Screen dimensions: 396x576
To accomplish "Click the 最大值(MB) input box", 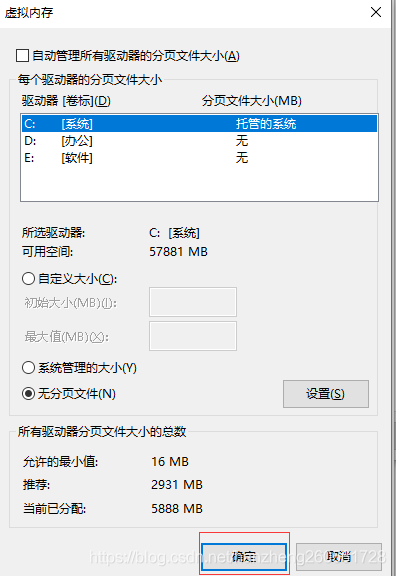I will pyautogui.click(x=193, y=336).
